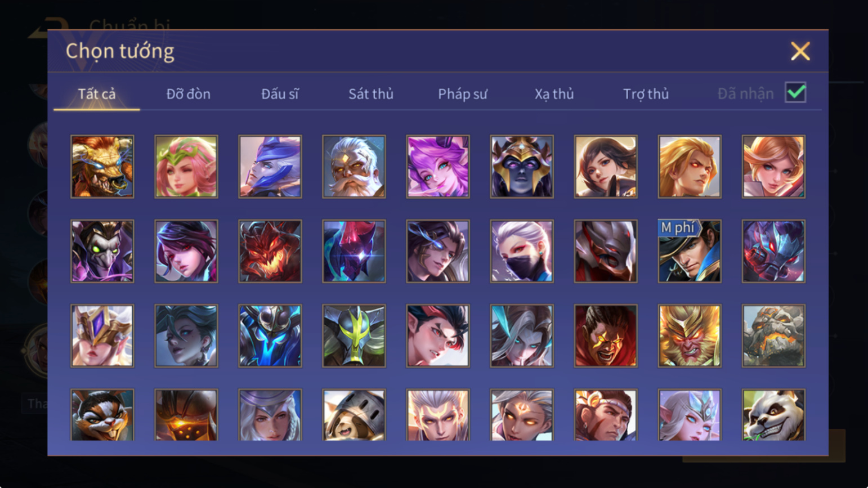The width and height of the screenshot is (868, 488).
Task: Filter heroes by Pháp sư
Action: 463,94
